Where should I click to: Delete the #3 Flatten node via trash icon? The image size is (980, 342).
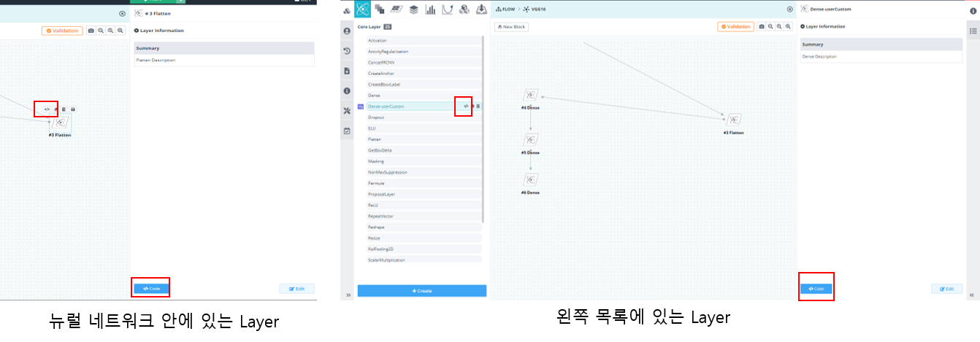[64, 109]
